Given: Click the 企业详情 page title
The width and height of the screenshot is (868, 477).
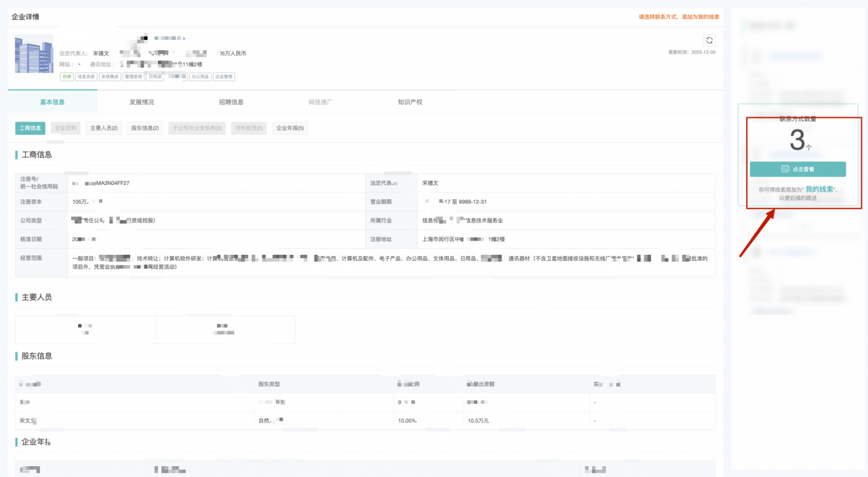Looking at the screenshot, I should [25, 16].
